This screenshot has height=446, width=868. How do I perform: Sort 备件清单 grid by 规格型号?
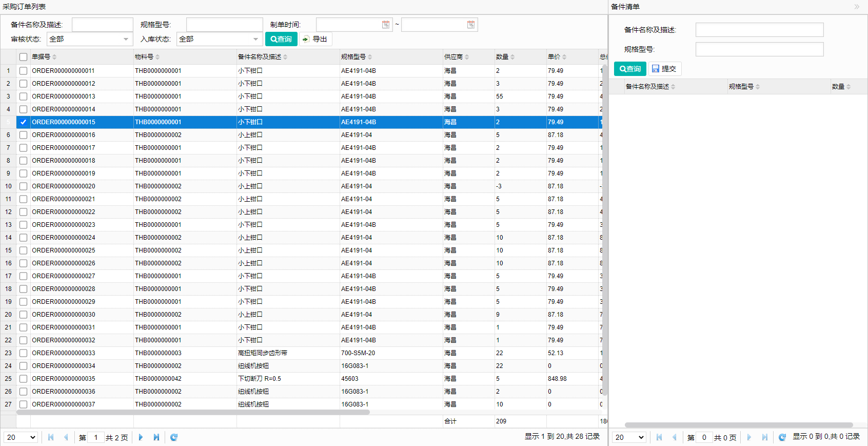(744, 87)
